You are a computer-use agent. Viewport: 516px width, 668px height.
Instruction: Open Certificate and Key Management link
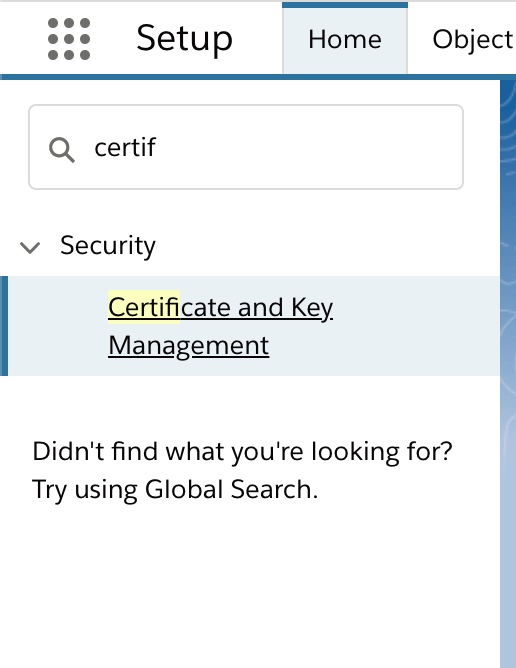point(220,326)
